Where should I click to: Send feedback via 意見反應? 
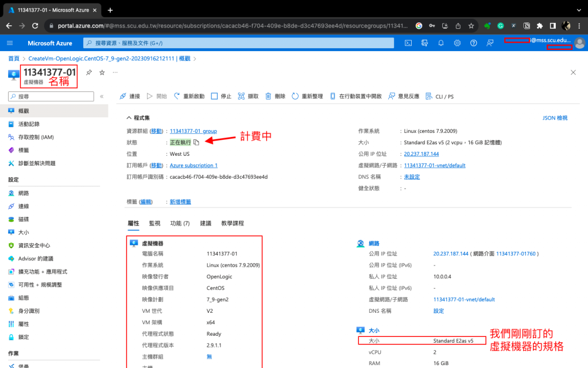(x=404, y=97)
